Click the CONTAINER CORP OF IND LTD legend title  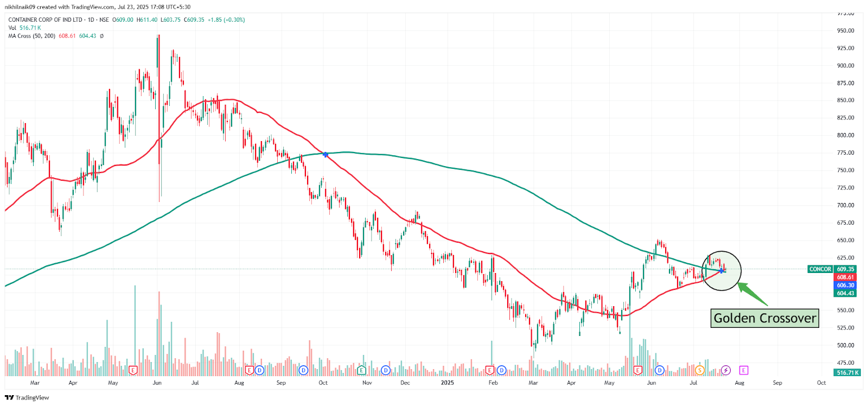tap(46, 20)
